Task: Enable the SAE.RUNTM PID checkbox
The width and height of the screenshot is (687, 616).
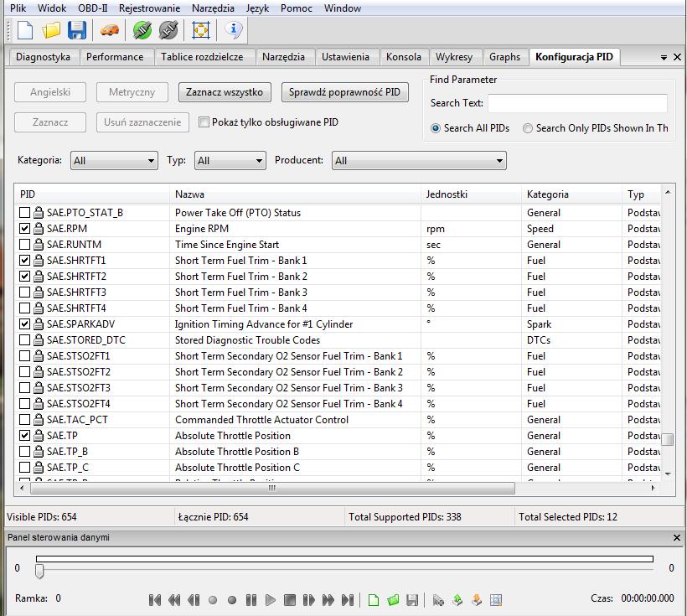Action: tap(25, 245)
